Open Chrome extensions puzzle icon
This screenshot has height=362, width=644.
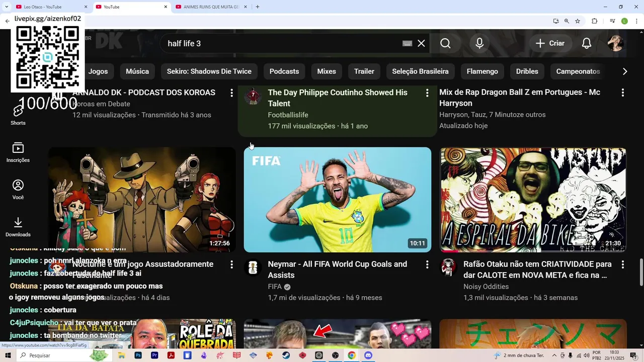click(x=595, y=21)
